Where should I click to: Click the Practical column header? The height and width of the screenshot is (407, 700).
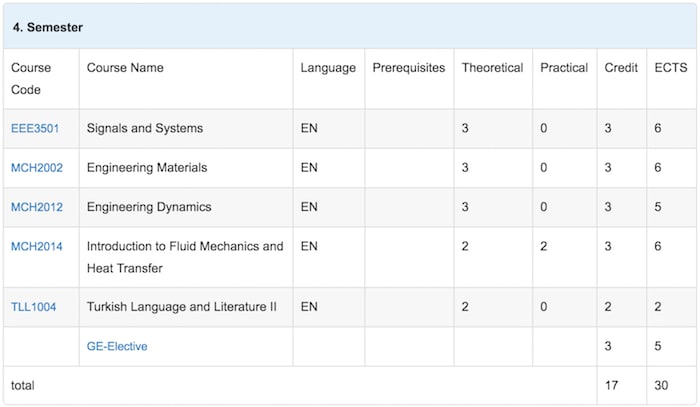(564, 68)
